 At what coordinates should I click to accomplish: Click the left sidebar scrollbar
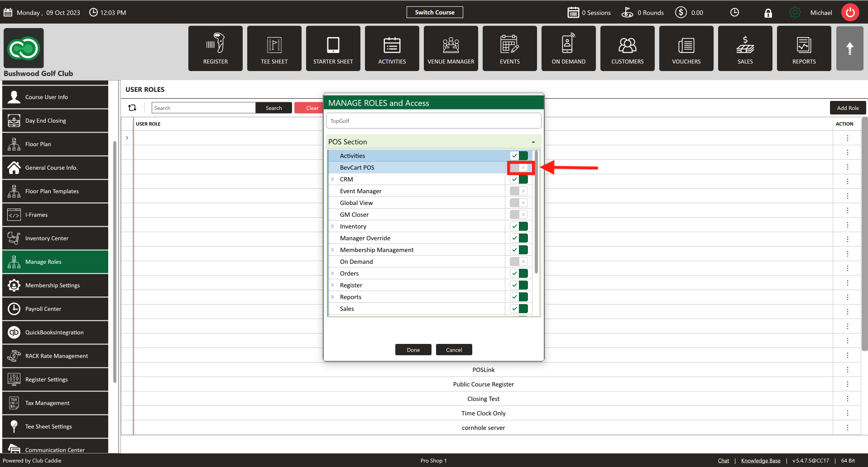[115, 262]
